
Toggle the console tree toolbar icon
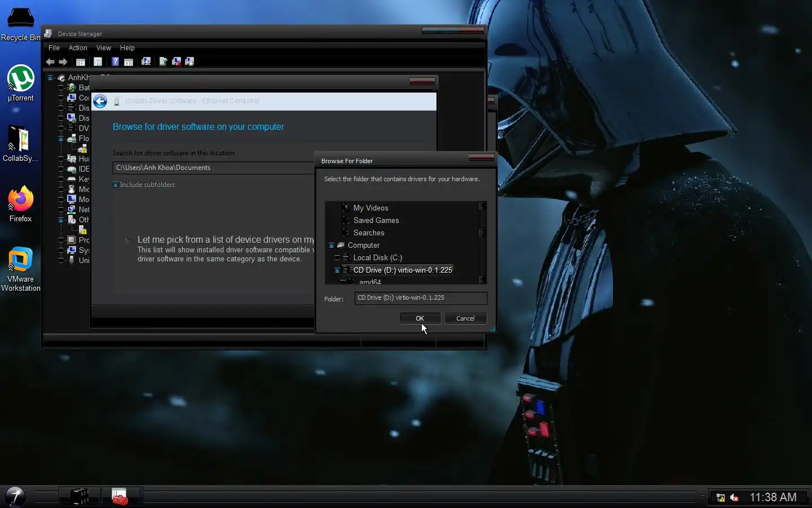(x=81, y=62)
